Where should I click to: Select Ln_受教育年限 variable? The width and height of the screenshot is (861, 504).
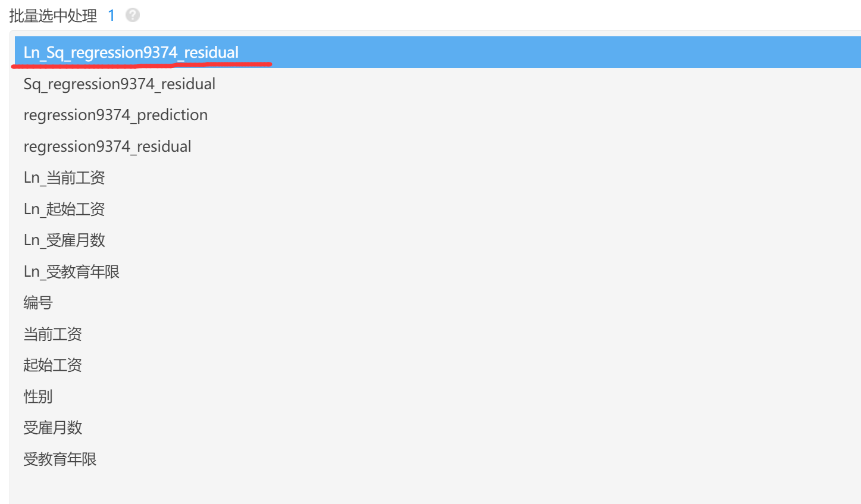point(71,271)
